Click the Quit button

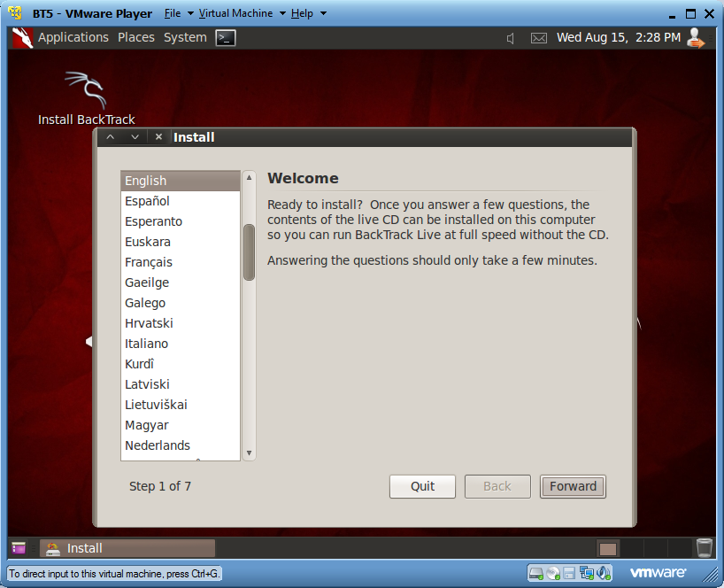[x=422, y=486]
